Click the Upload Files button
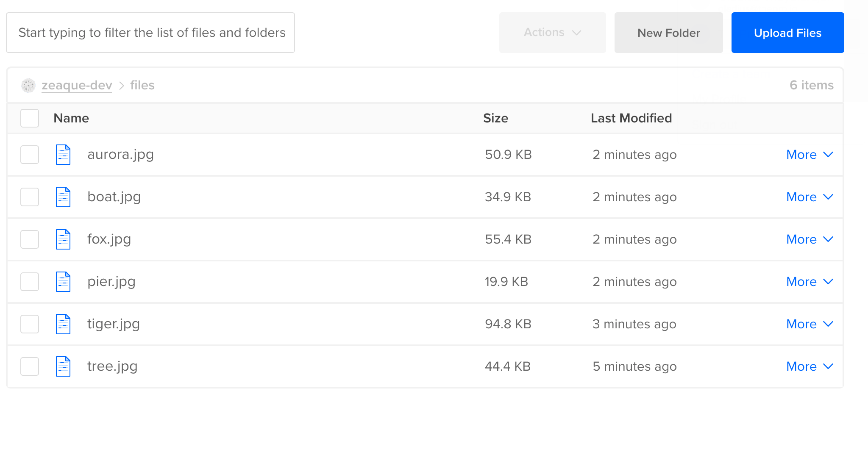This screenshot has height=455, width=868. pyautogui.click(x=787, y=33)
